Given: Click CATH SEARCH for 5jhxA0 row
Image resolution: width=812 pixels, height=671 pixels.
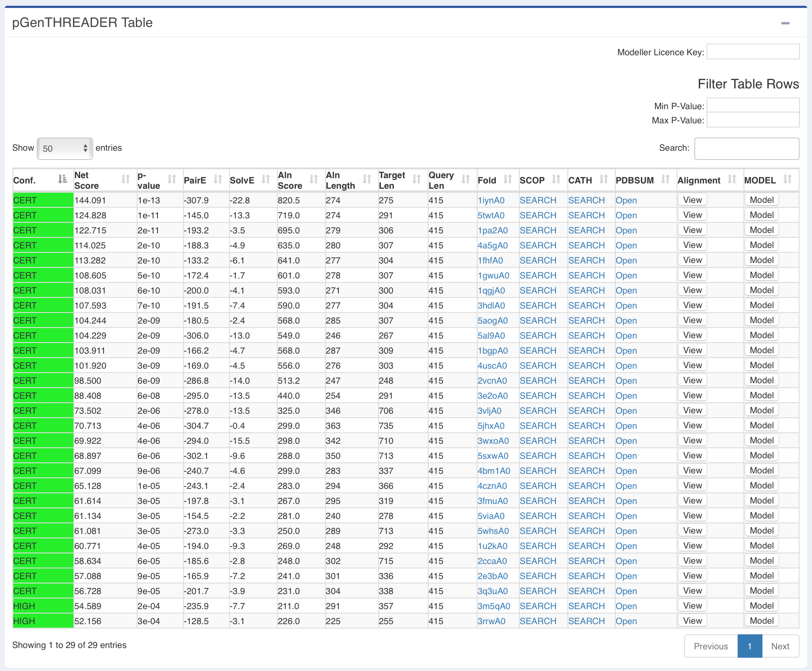Looking at the screenshot, I should click(586, 426).
